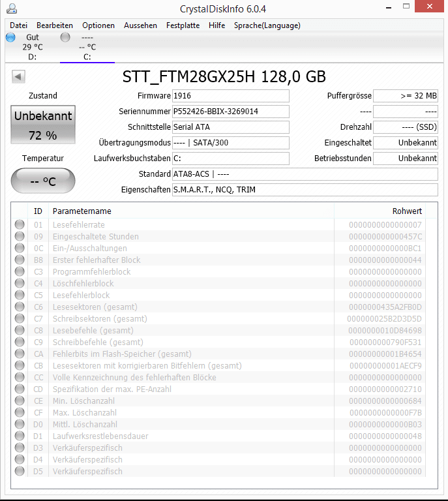This screenshot has height=501, width=448.
Task: Click status circle for ID D3 Verkäuferspezifisch
Action: [x=20, y=448]
